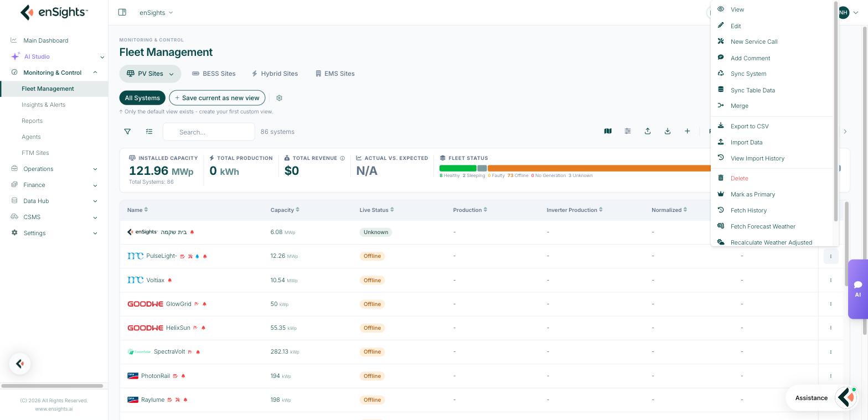Click the enSights logo in header
The image size is (868, 420).
[x=54, y=12]
